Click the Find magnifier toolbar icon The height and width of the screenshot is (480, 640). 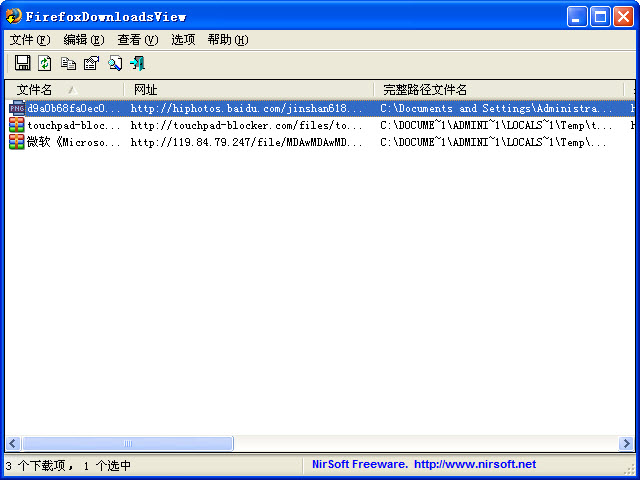(115, 63)
